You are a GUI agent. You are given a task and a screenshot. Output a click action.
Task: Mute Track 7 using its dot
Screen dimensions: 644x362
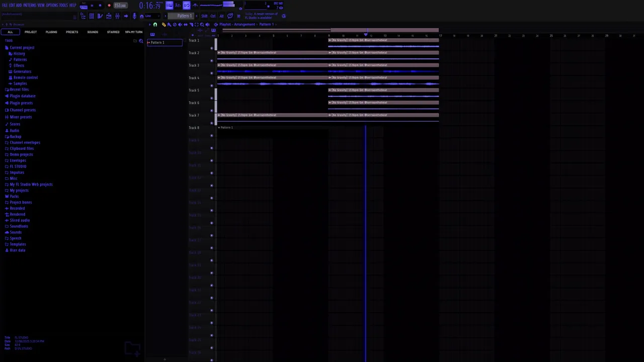pyautogui.click(x=212, y=123)
